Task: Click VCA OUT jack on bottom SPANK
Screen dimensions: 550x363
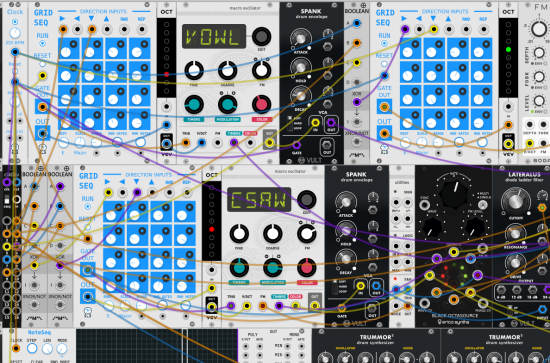Action: (x=376, y=286)
